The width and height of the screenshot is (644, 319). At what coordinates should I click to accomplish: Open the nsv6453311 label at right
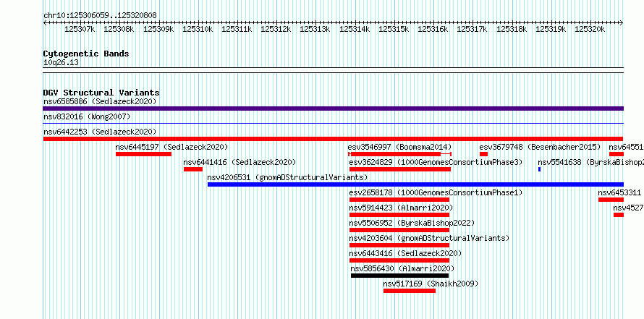pyautogui.click(x=619, y=192)
